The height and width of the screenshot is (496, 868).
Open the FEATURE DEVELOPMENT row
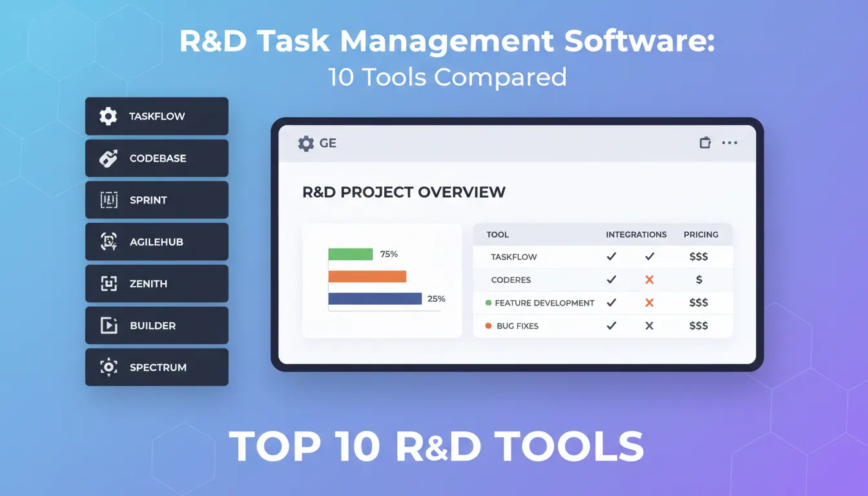pyautogui.click(x=603, y=303)
